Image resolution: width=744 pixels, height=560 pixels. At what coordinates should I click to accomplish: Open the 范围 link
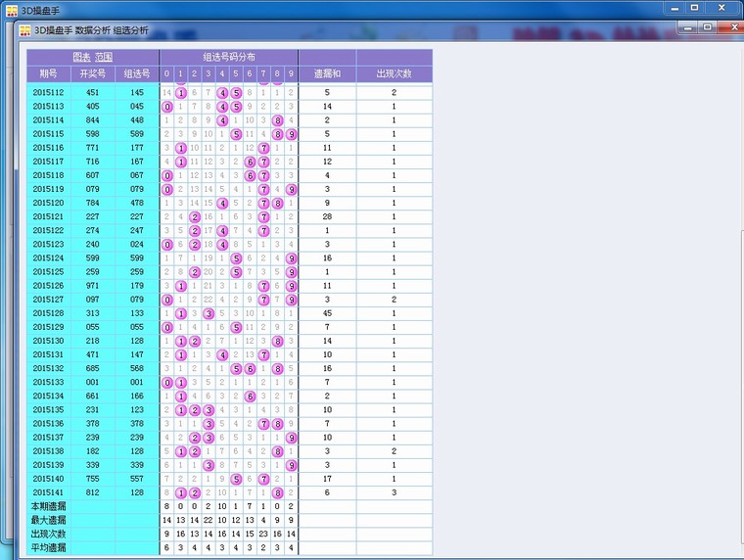103,58
